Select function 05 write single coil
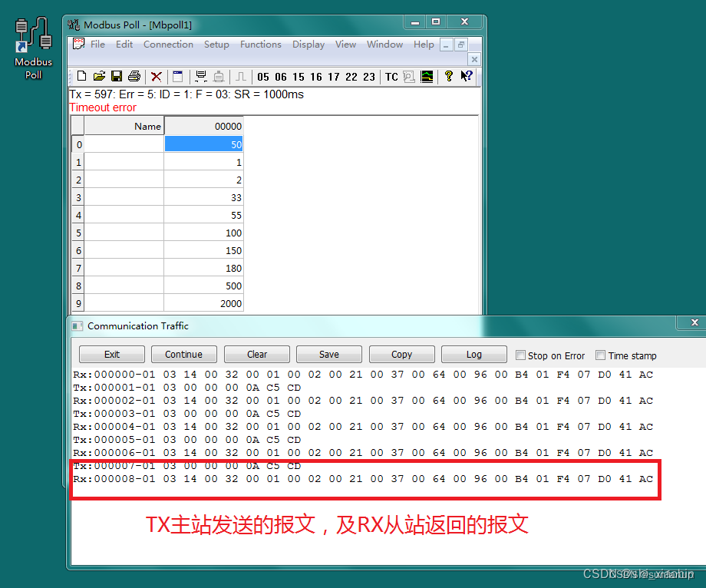The width and height of the screenshot is (706, 588). (263, 77)
